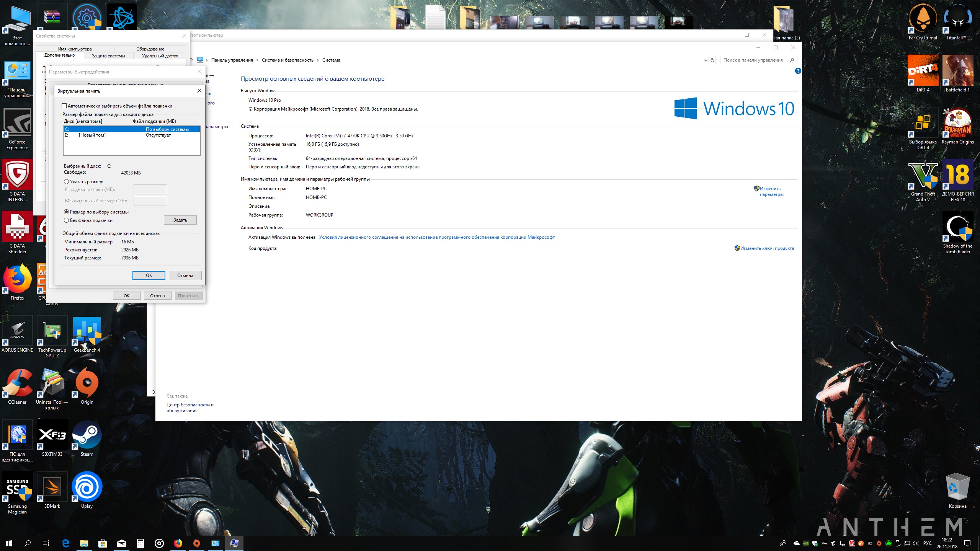Open the notification center in the taskbar
Image resolution: width=980 pixels, height=551 pixels.
coord(967,543)
